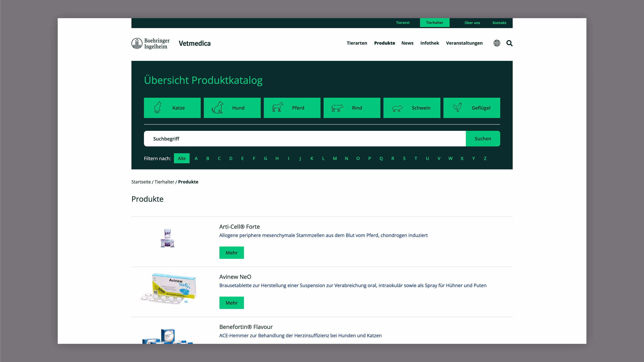Go to Tierhalter in the breadcrumb
The image size is (644, 362).
point(164,182)
